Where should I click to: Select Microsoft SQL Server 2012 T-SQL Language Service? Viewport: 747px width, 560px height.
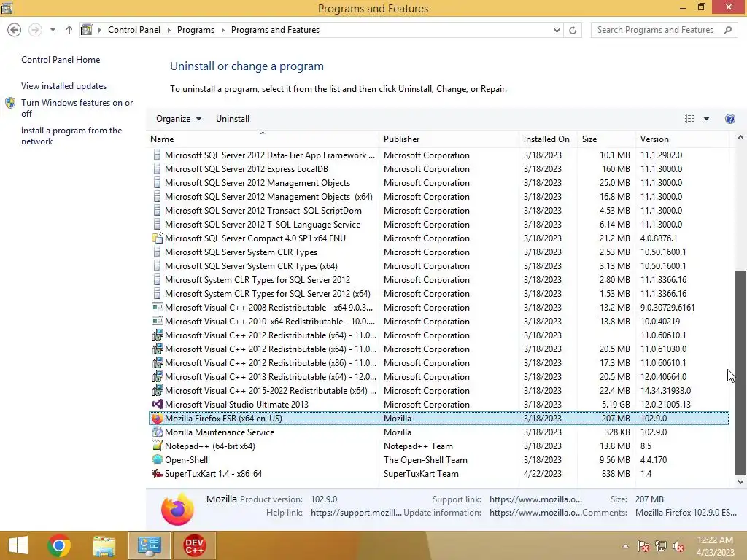coord(438,225)
